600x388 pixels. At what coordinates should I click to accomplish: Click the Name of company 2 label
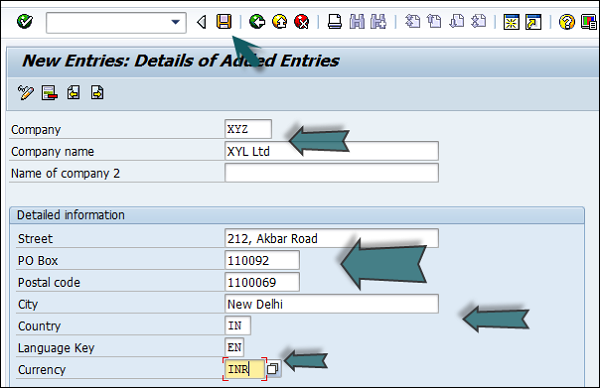coord(65,173)
